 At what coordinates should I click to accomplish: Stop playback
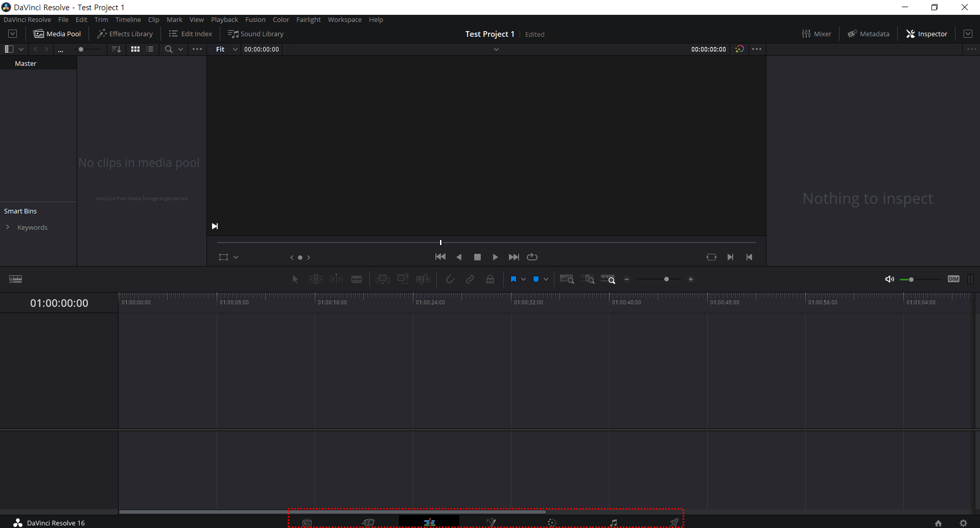click(477, 257)
